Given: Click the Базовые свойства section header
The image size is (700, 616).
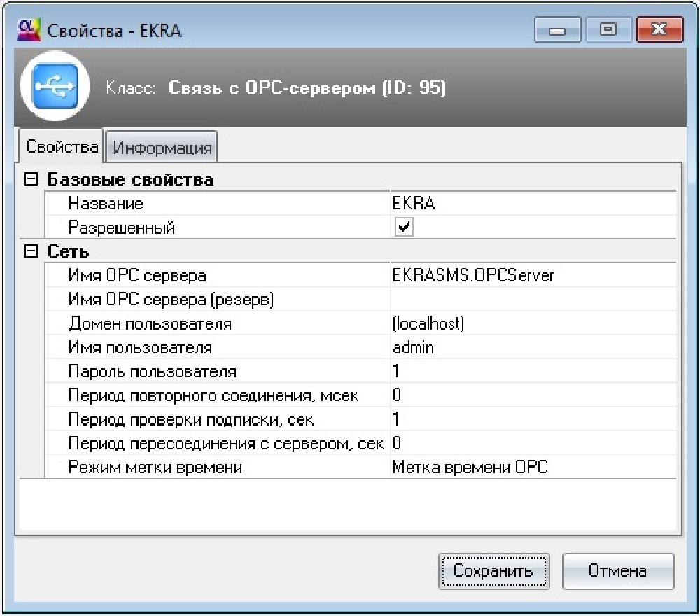Looking at the screenshot, I should tap(130, 179).
